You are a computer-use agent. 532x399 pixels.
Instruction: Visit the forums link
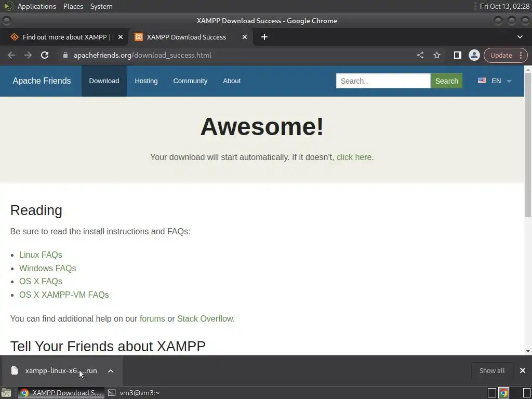[152, 318]
